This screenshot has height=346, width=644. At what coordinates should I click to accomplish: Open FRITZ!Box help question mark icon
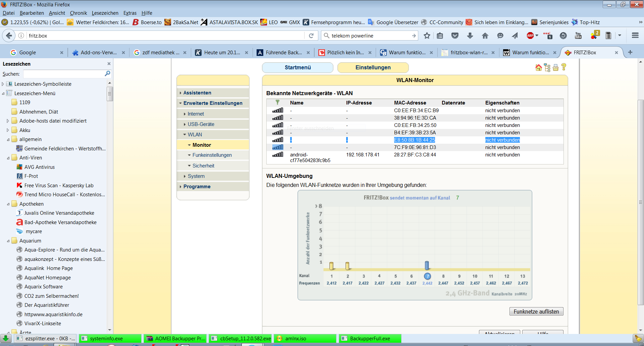pyautogui.click(x=564, y=67)
